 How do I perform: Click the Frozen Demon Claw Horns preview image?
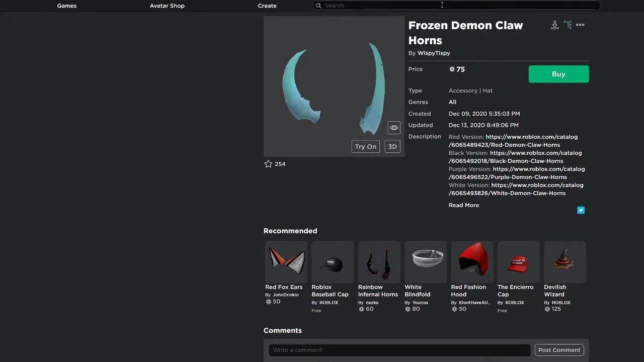334,86
